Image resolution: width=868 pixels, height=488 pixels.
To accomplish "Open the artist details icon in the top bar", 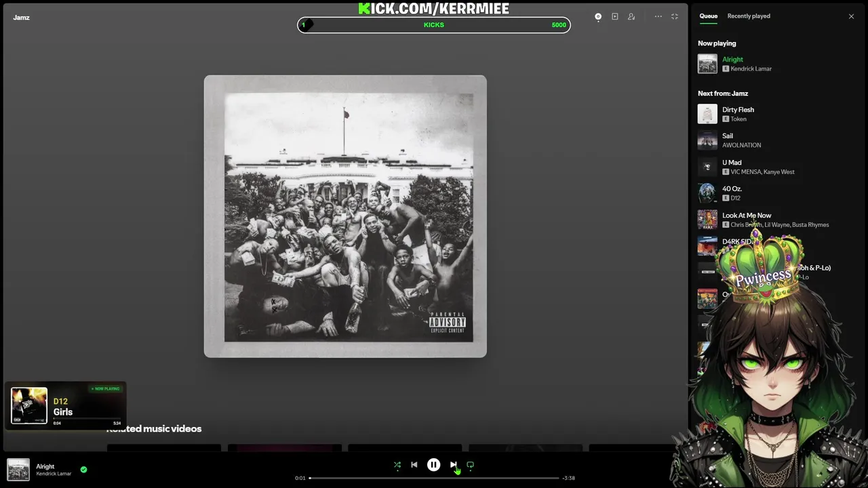I will click(631, 16).
